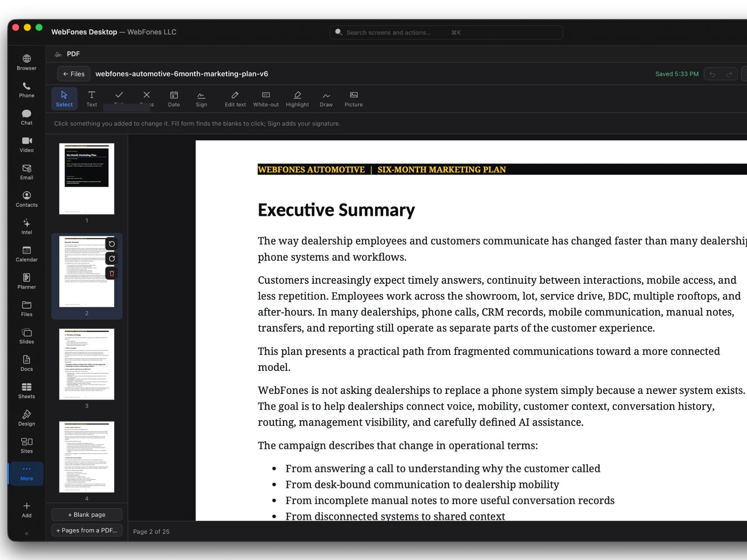747x560 pixels.
Task: Click the + Pages from a PDF button
Action: click(x=87, y=530)
